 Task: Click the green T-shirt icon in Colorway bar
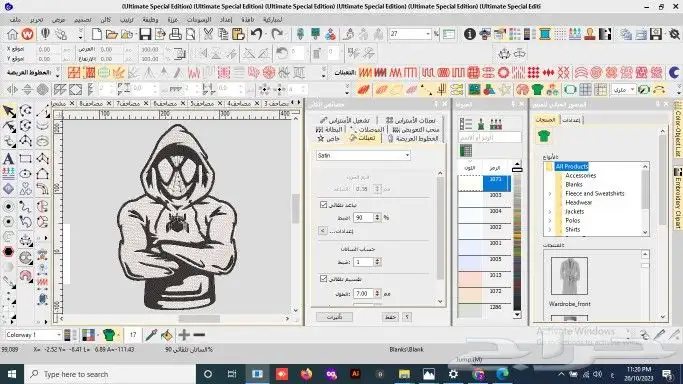point(109,335)
